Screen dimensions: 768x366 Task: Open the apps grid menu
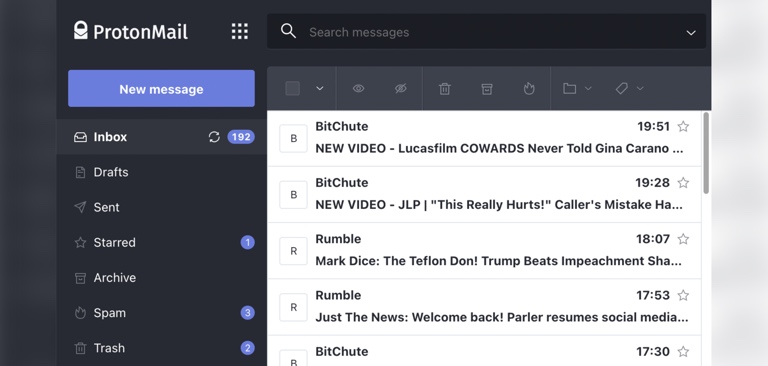[x=240, y=31]
